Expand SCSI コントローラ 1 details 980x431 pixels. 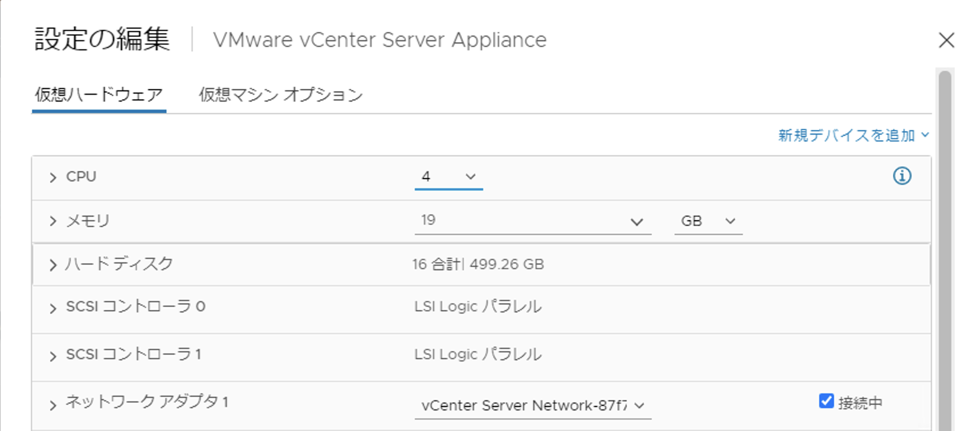[x=53, y=356]
